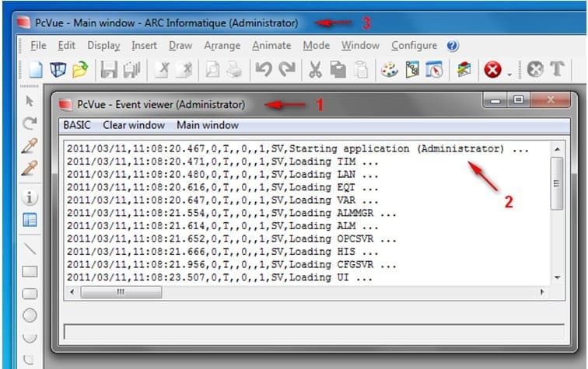Open the Insert menu
The width and height of the screenshot is (588, 369).
click(144, 45)
